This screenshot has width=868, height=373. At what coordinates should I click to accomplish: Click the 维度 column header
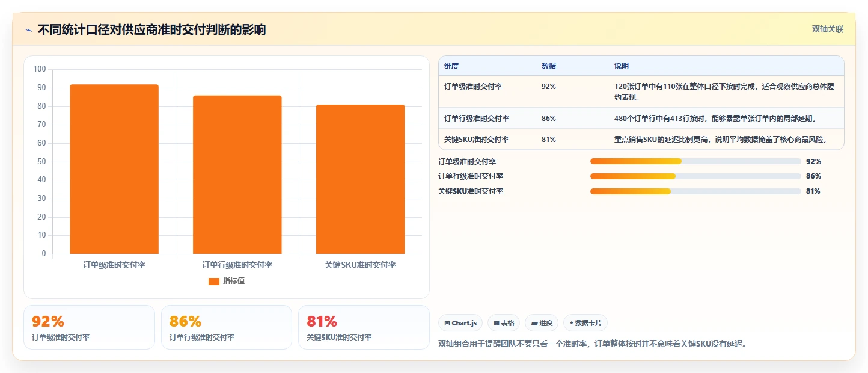point(451,66)
